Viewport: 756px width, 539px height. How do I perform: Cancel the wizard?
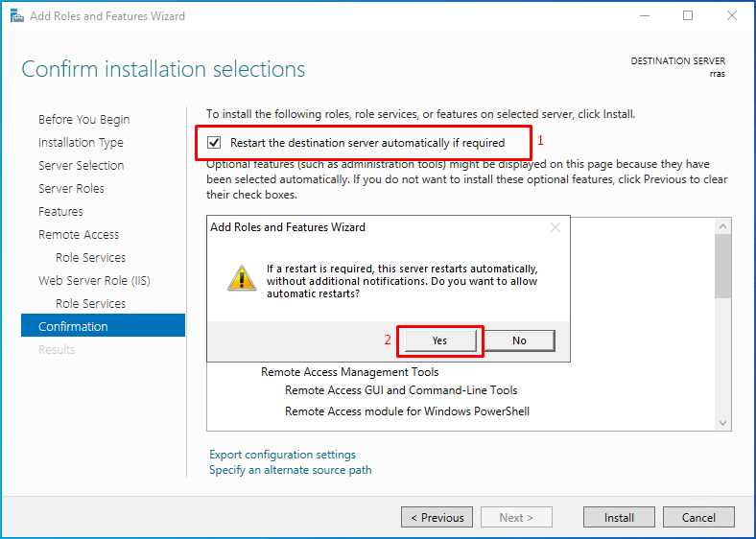point(698,517)
